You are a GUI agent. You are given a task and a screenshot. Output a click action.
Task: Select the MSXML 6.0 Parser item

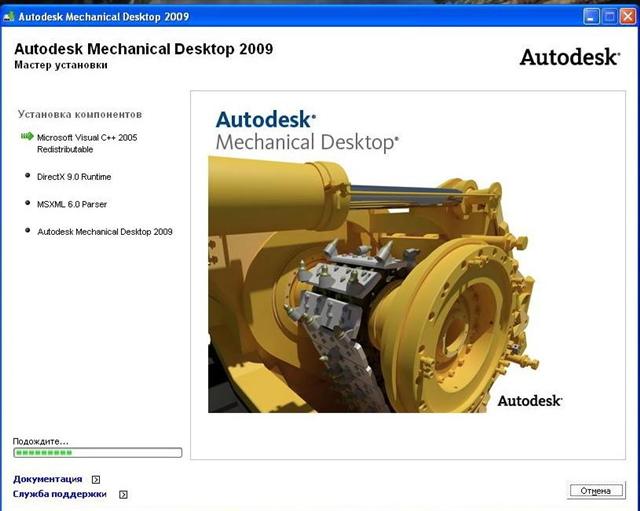click(x=72, y=204)
